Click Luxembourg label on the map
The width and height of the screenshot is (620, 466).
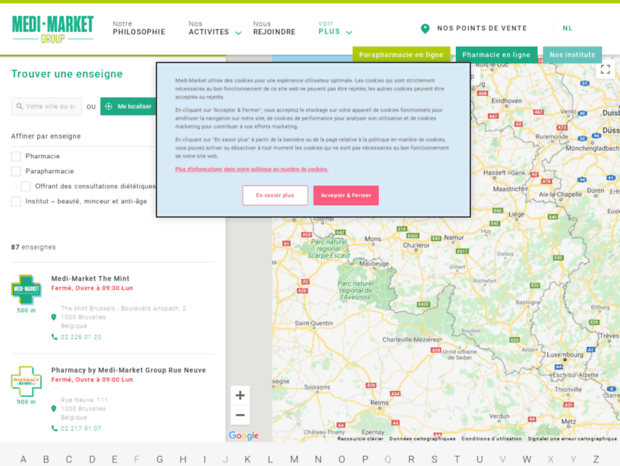(565, 355)
